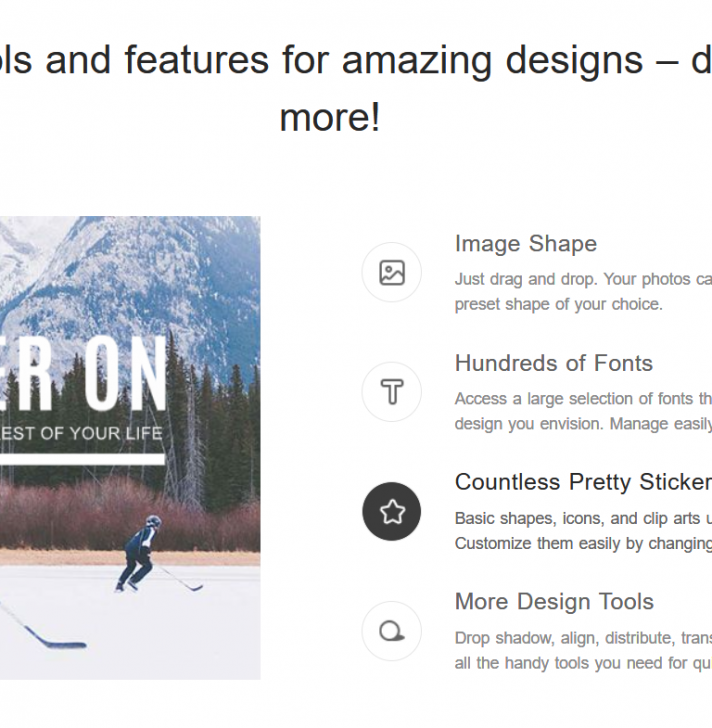Select the More Design Tools shape icon
The width and height of the screenshot is (712, 728).
click(392, 632)
